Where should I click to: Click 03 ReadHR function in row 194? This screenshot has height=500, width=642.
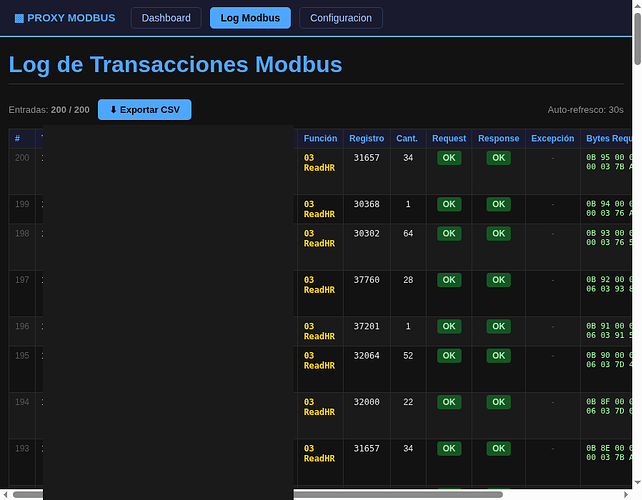pos(319,407)
